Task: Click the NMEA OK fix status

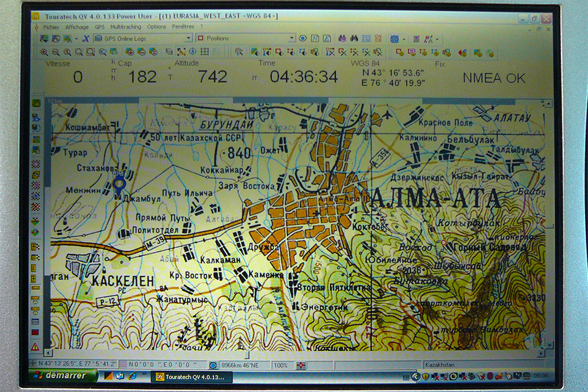Action: point(494,78)
